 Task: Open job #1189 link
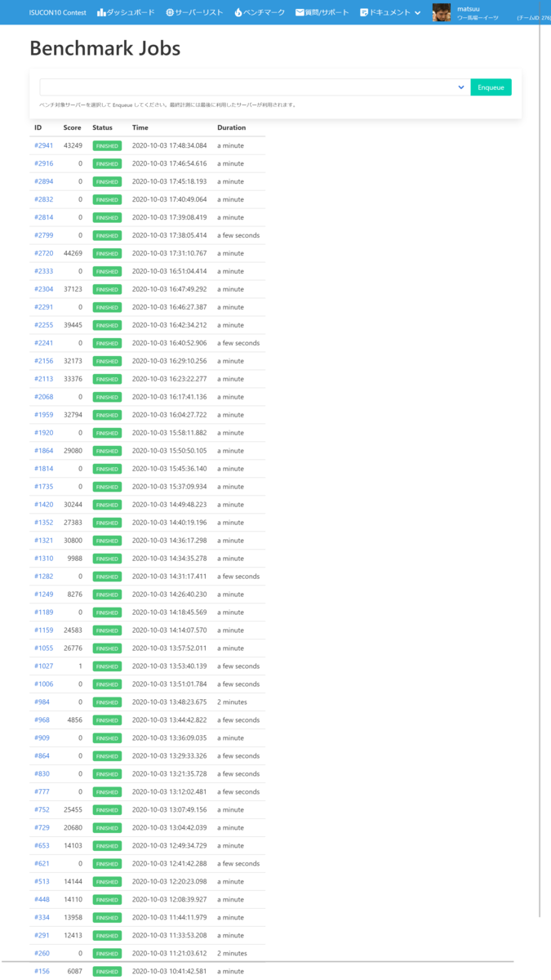coord(43,612)
